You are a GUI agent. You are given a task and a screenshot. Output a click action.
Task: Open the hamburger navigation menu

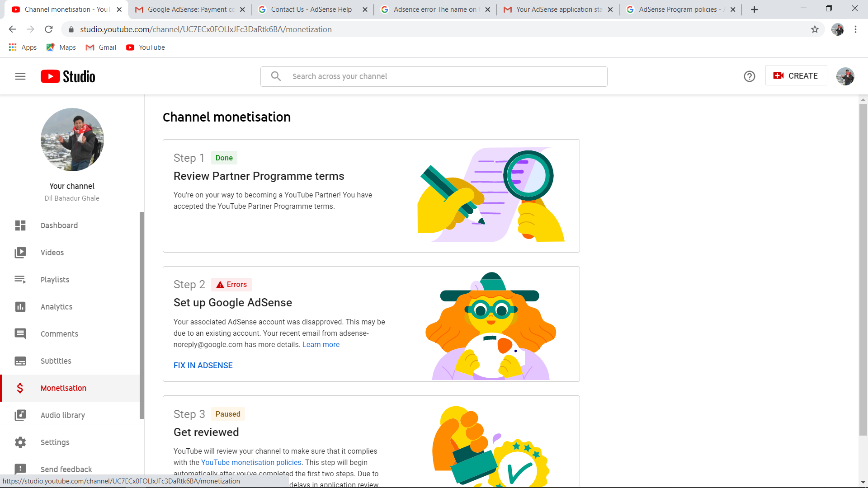20,76
